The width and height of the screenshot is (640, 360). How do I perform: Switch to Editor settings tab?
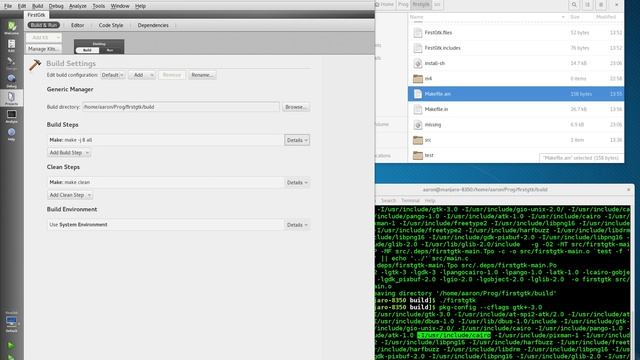tap(78, 25)
